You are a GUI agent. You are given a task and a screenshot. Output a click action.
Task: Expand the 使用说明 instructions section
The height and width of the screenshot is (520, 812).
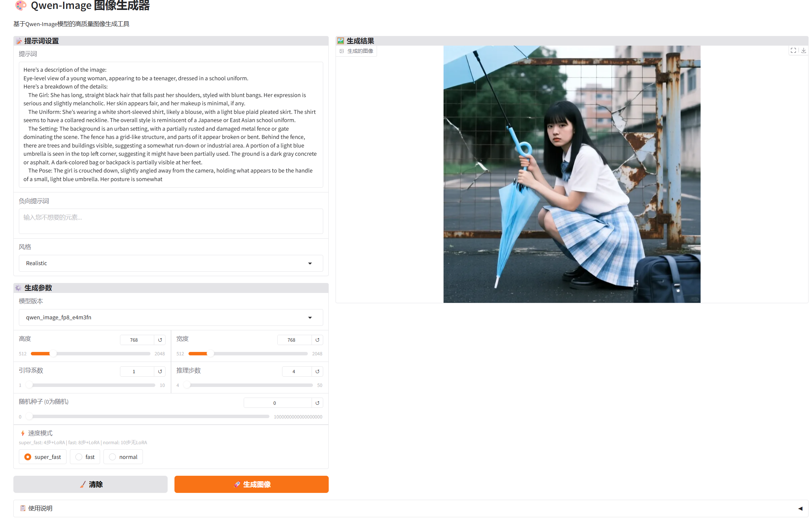[411, 508]
